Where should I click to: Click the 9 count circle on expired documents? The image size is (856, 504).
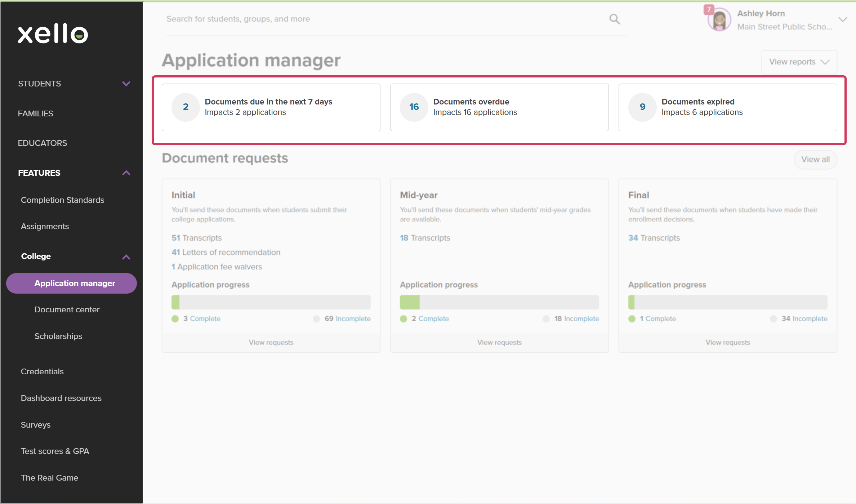point(642,107)
